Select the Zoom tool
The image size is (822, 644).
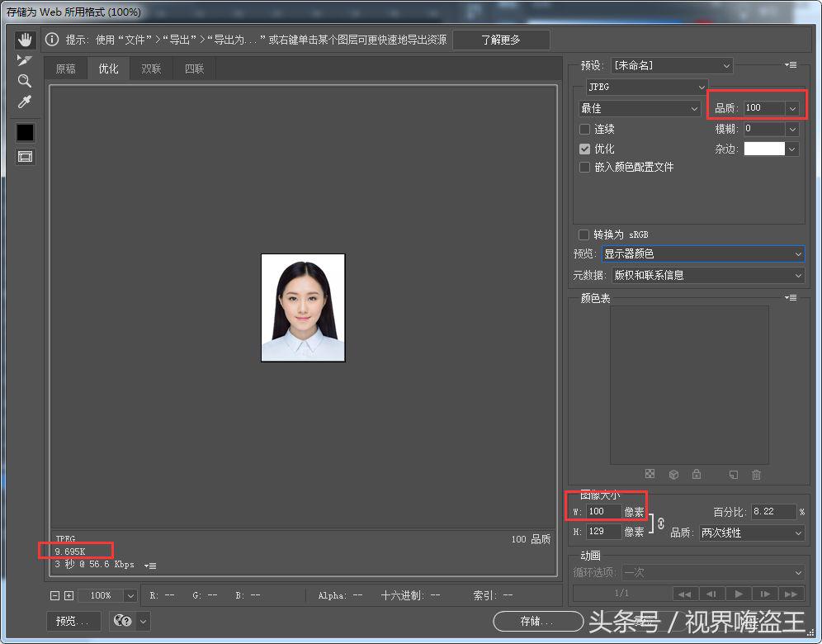24,81
